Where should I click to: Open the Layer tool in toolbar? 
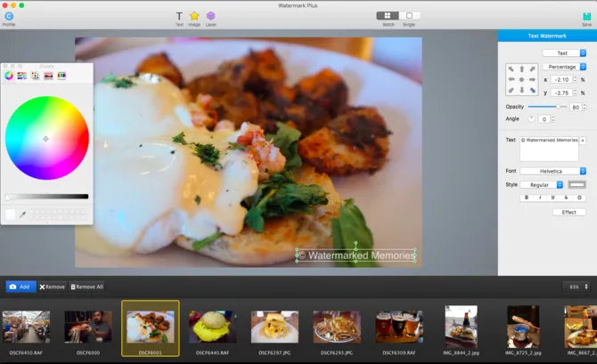point(211,16)
